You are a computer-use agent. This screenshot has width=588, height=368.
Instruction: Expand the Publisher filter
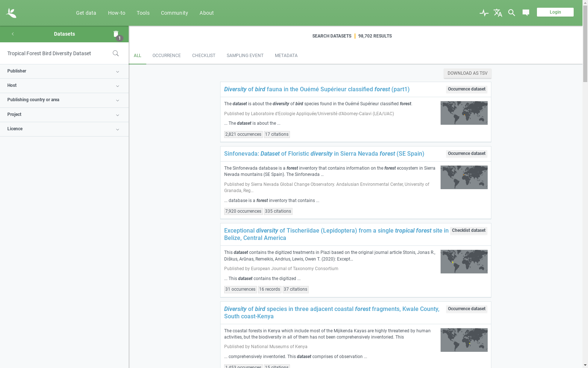tap(64, 71)
